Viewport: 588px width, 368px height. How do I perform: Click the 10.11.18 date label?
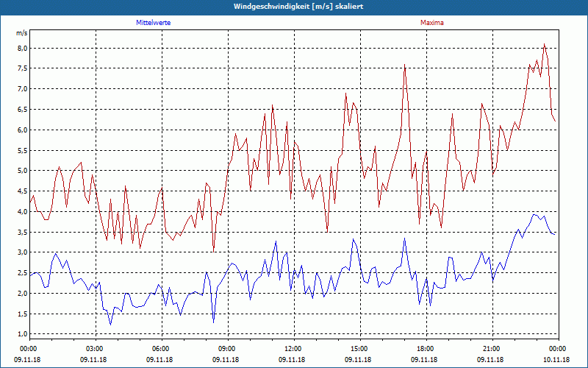tap(556, 360)
